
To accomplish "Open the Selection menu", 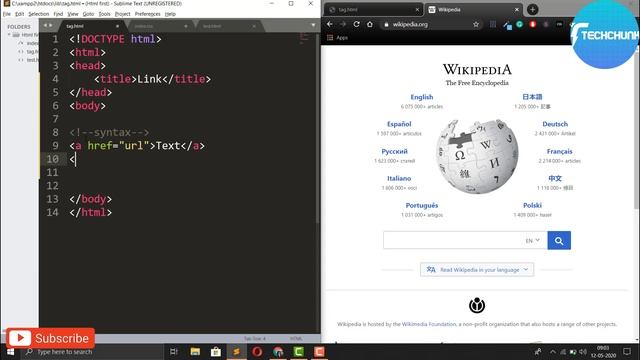I will pos(39,14).
